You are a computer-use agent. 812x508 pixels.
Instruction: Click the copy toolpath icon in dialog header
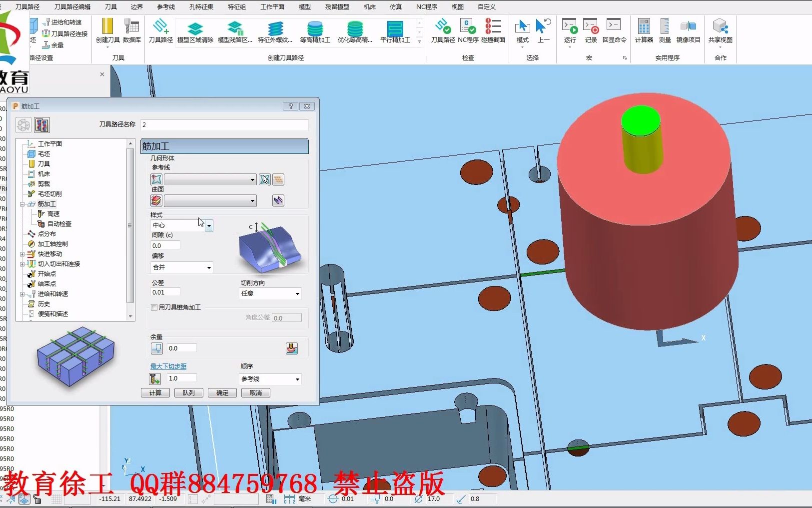tap(42, 125)
